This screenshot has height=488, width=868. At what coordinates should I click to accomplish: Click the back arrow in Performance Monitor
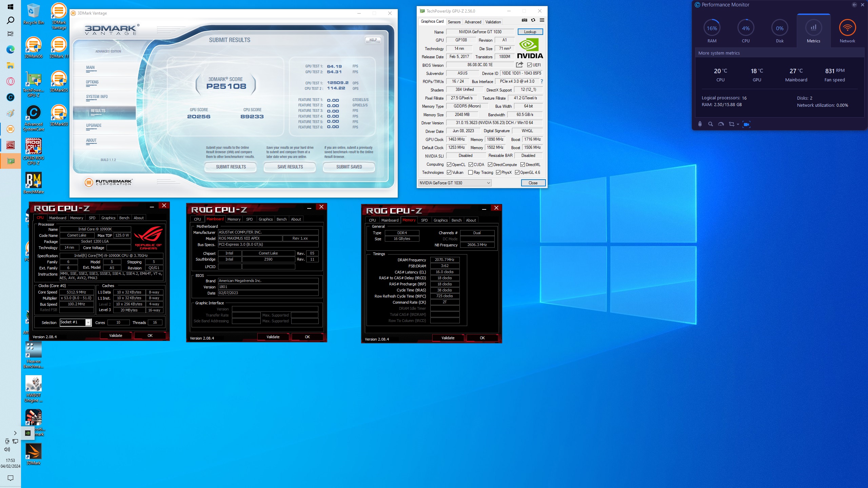point(854,5)
